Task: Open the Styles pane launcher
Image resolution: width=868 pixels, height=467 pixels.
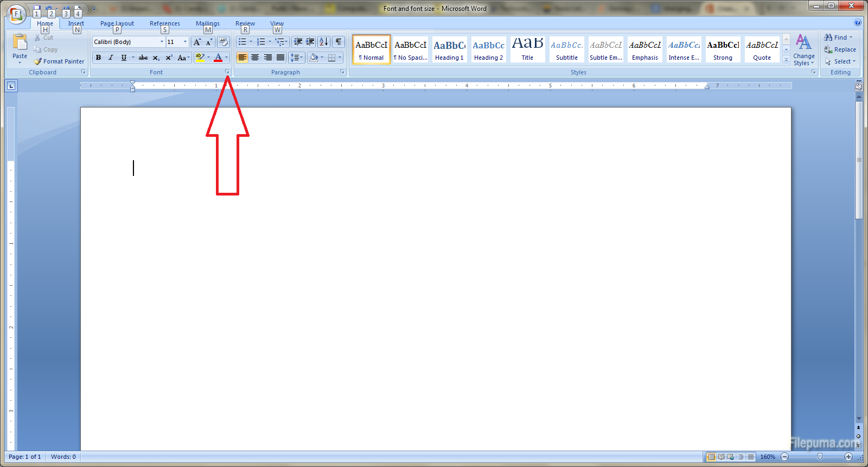Action: pos(814,72)
